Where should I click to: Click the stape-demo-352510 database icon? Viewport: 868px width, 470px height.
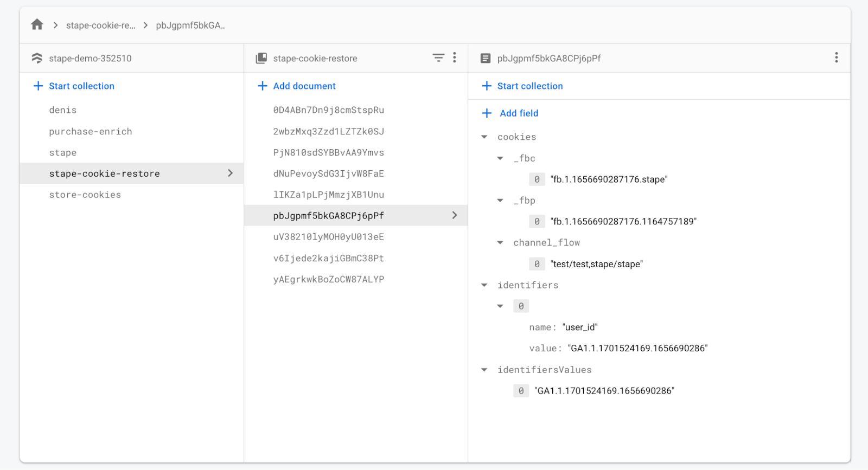(37, 58)
